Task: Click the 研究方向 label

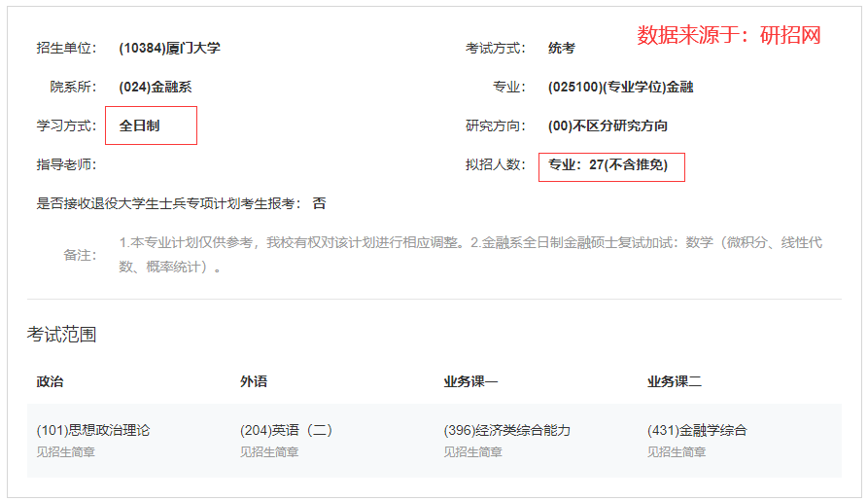Action: coord(496,125)
